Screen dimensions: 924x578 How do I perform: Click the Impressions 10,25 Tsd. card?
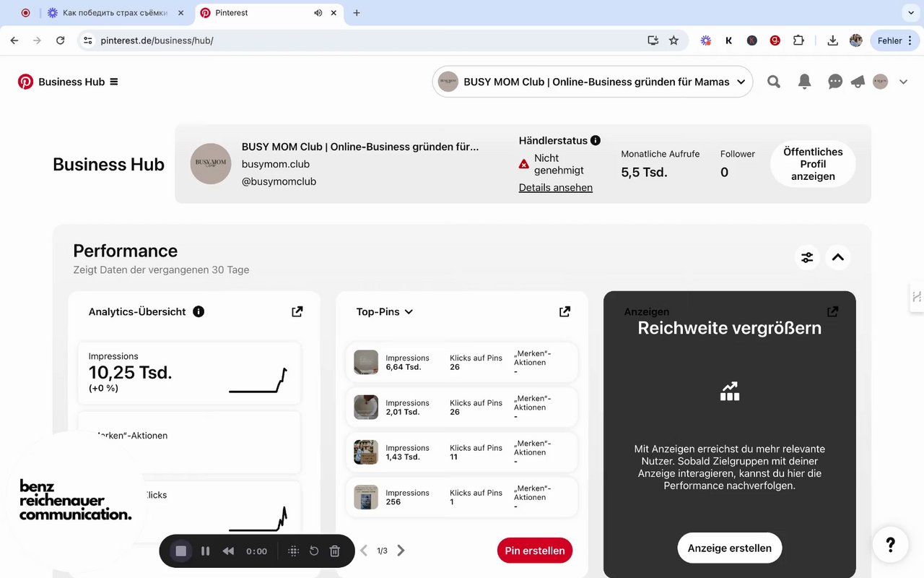point(189,373)
